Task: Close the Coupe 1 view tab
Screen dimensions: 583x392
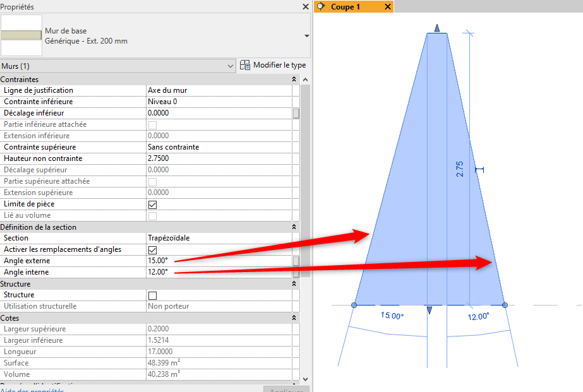Action: click(387, 6)
